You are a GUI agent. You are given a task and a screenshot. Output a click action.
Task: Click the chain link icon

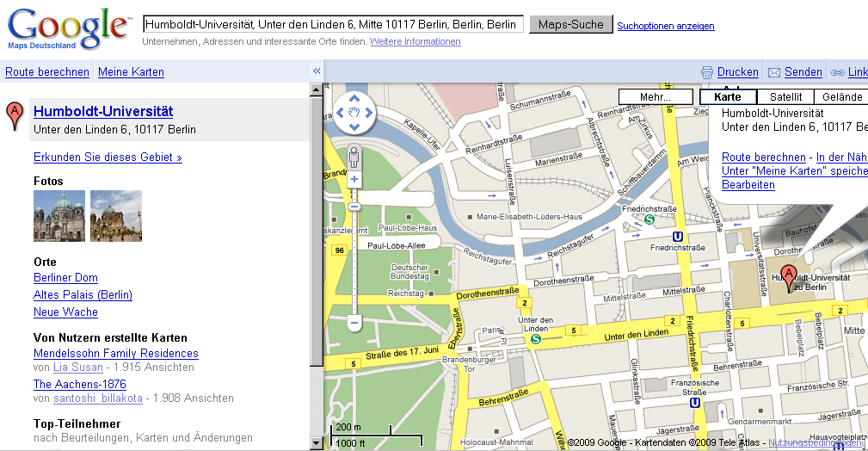838,72
